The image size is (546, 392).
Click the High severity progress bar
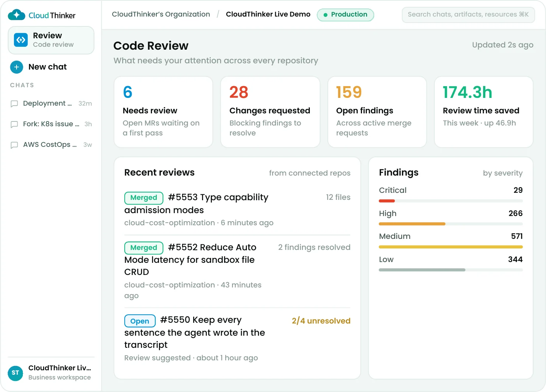tap(451, 224)
